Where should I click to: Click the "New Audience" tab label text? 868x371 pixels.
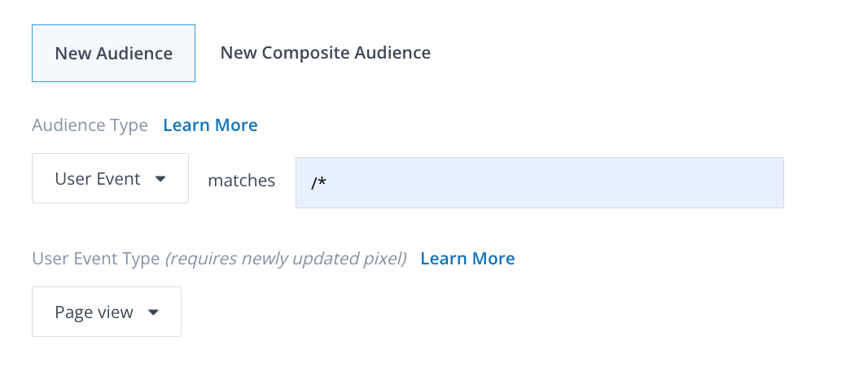(x=113, y=54)
